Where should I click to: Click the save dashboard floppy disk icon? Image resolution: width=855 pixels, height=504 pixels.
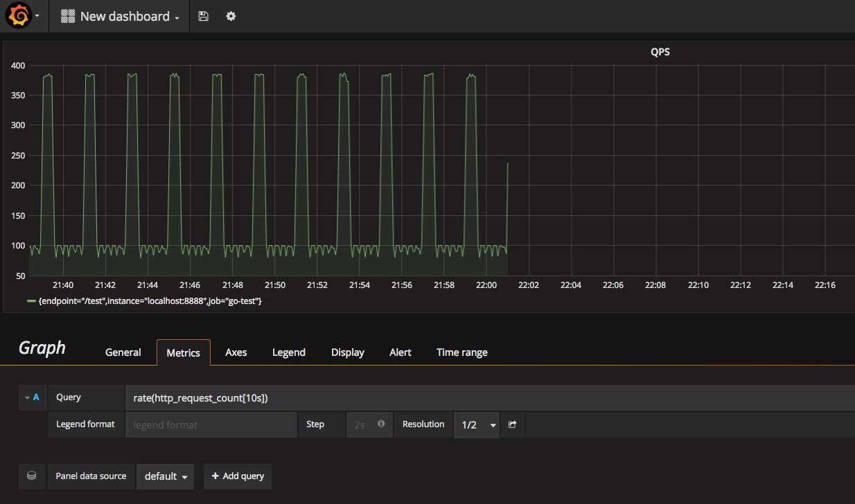203,16
